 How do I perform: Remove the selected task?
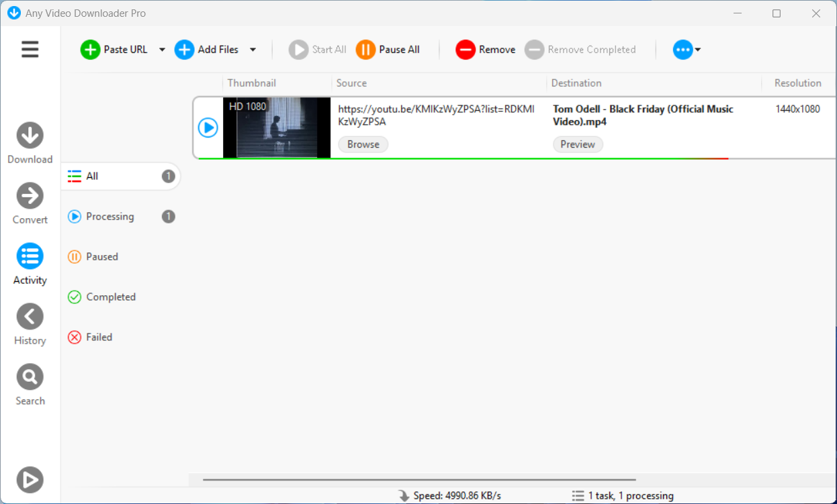click(x=486, y=50)
